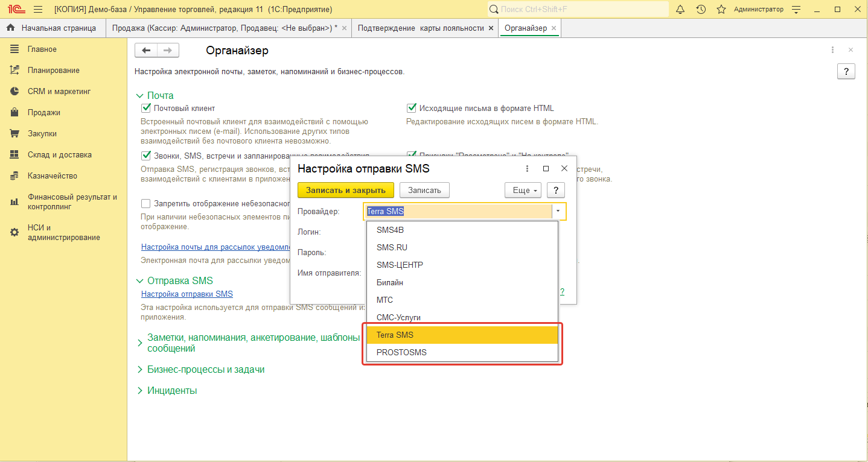Select SMS4B provider from list
This screenshot has width=868, height=462.
462,230
